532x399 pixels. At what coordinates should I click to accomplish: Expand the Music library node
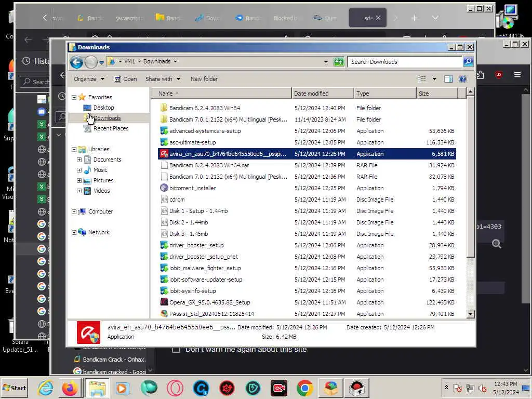pos(79,170)
